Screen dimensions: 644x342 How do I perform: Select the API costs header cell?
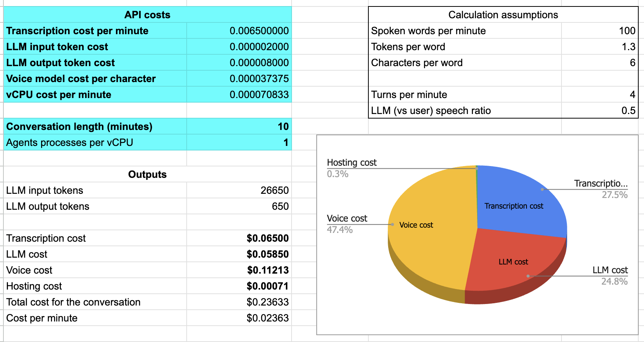[148, 15]
